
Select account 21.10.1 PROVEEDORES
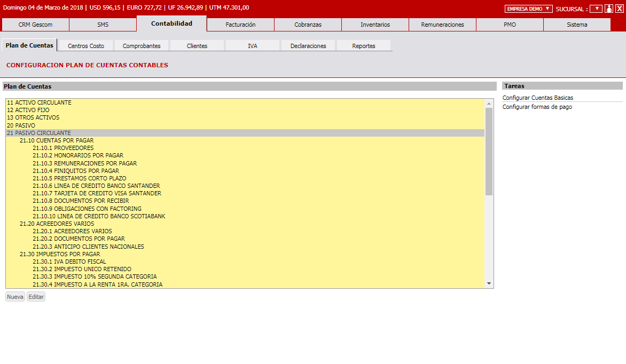[x=63, y=148]
